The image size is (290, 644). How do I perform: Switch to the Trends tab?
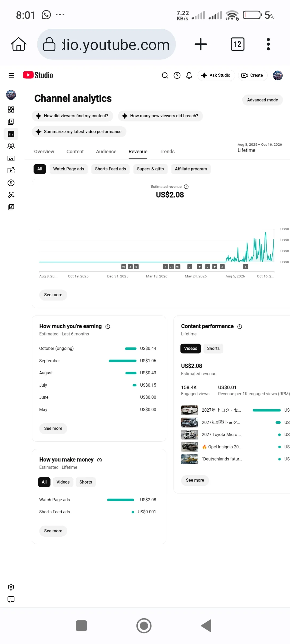(x=167, y=152)
